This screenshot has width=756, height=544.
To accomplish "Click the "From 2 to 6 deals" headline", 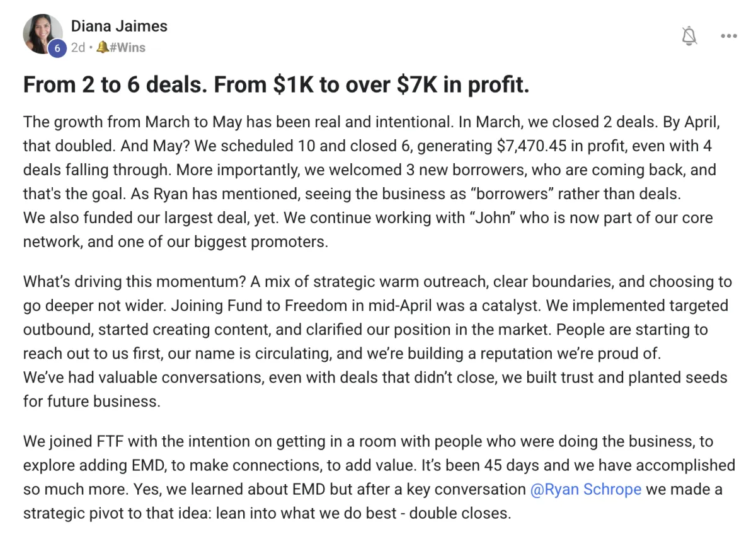I will point(276,84).
